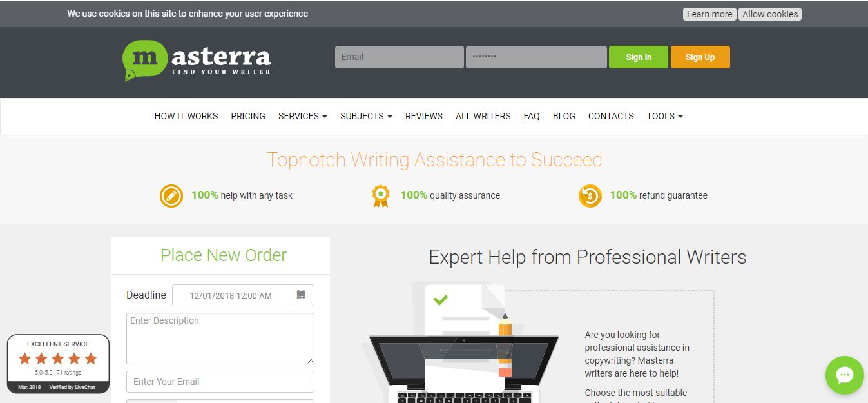Click the green Sign in button
The image size is (868, 403).
(x=639, y=57)
